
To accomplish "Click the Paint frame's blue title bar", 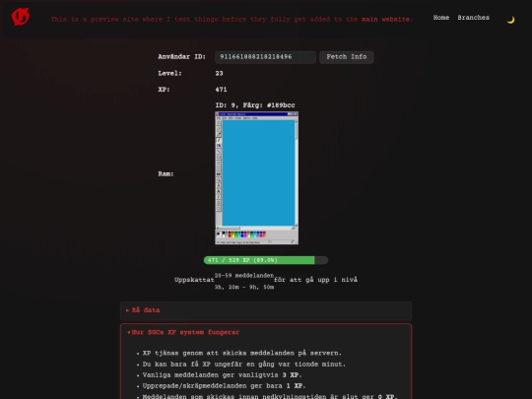I will (253, 114).
